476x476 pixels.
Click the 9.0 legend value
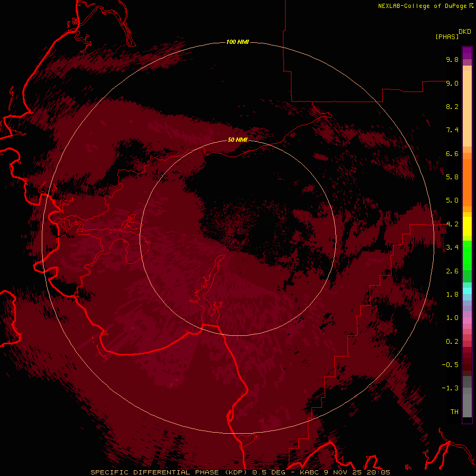(452, 83)
